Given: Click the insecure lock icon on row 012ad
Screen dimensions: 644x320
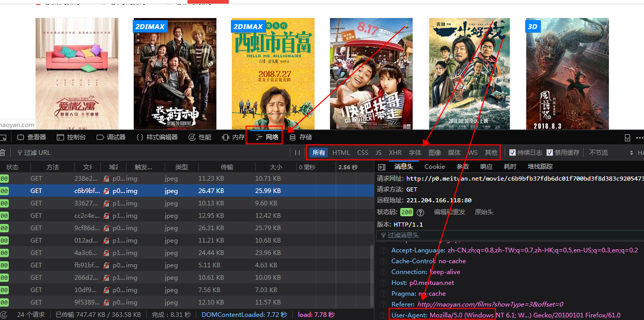Looking at the screenshot, I should click(x=106, y=240).
